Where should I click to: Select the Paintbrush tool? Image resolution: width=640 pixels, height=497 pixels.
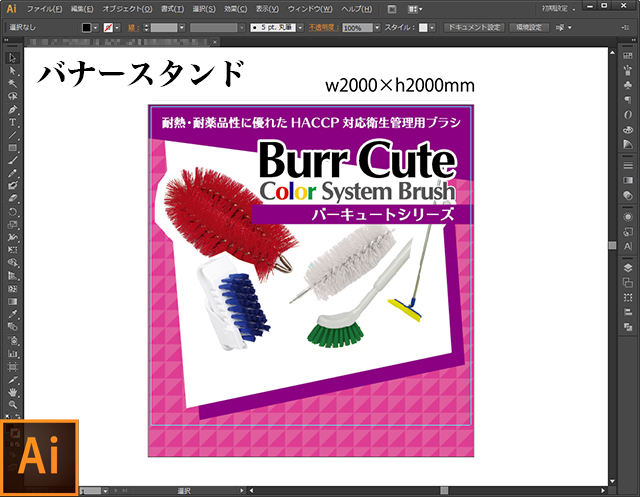[12, 160]
